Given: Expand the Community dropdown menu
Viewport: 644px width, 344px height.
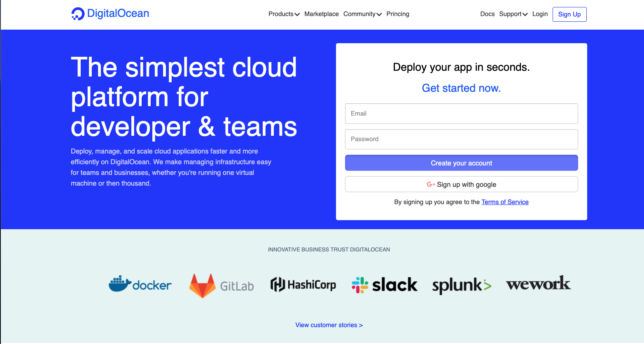Looking at the screenshot, I should coord(362,14).
